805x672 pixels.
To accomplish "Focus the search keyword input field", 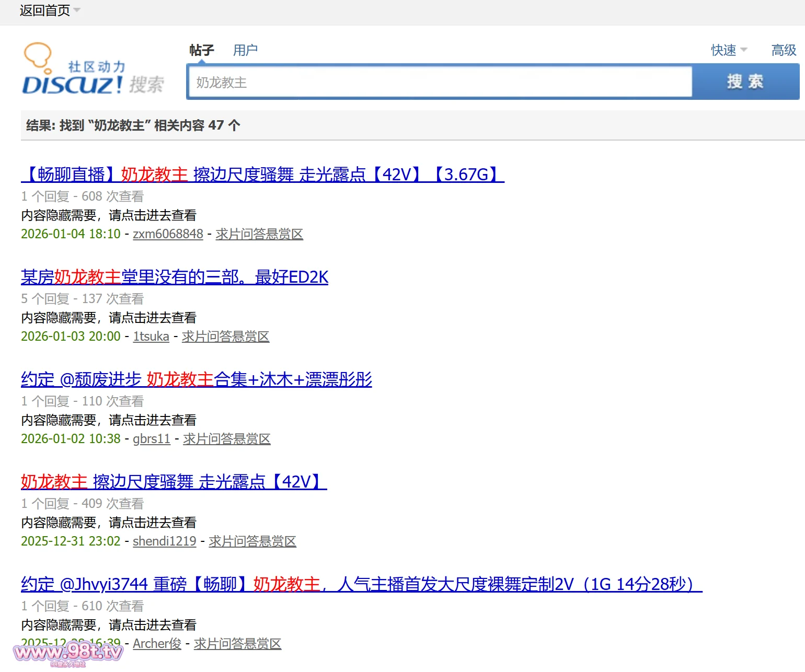I will tap(439, 82).
